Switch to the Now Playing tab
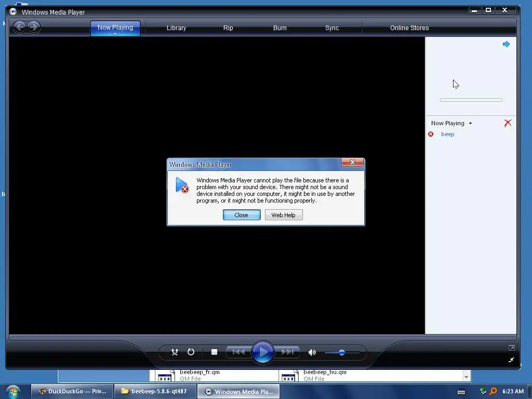The height and width of the screenshot is (399, 532). click(x=115, y=28)
